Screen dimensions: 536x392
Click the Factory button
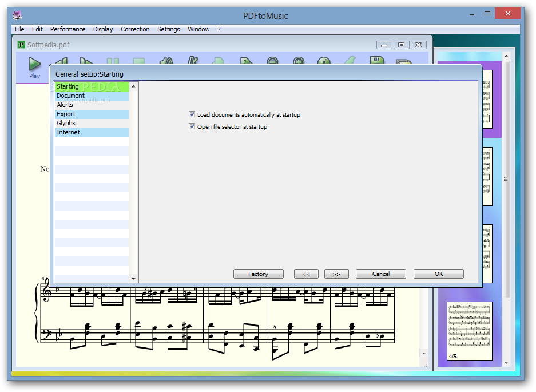(259, 274)
